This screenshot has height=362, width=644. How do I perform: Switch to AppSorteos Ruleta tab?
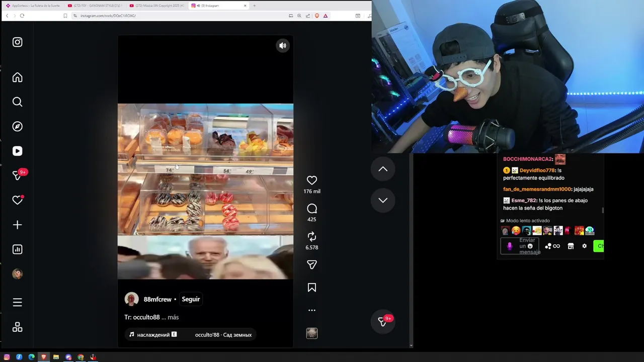pyautogui.click(x=33, y=6)
